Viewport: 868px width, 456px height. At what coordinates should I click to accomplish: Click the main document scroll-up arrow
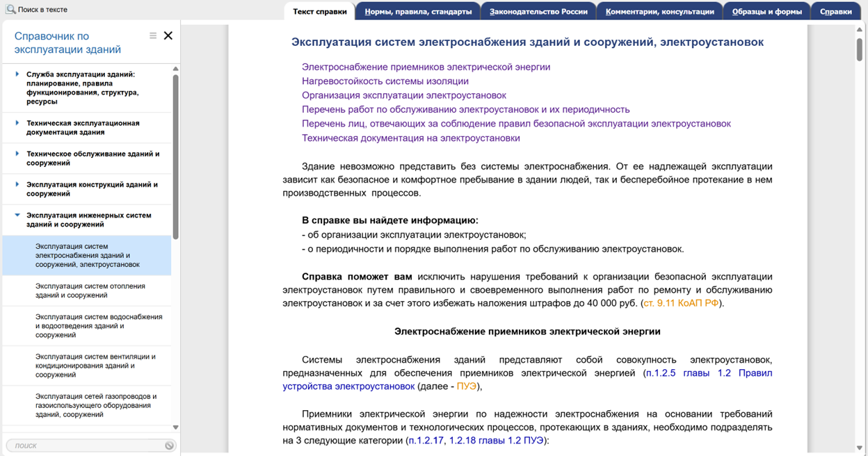[x=860, y=30]
